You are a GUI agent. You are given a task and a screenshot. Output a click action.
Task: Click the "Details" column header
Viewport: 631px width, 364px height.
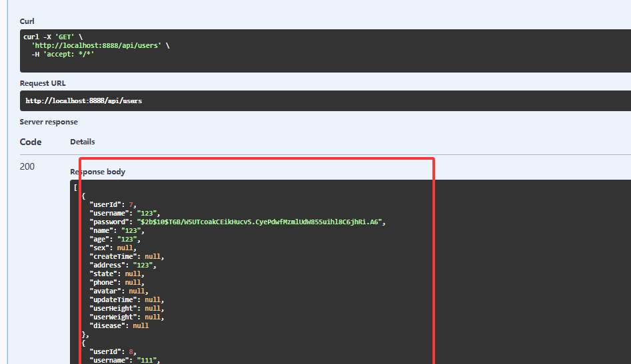click(83, 142)
